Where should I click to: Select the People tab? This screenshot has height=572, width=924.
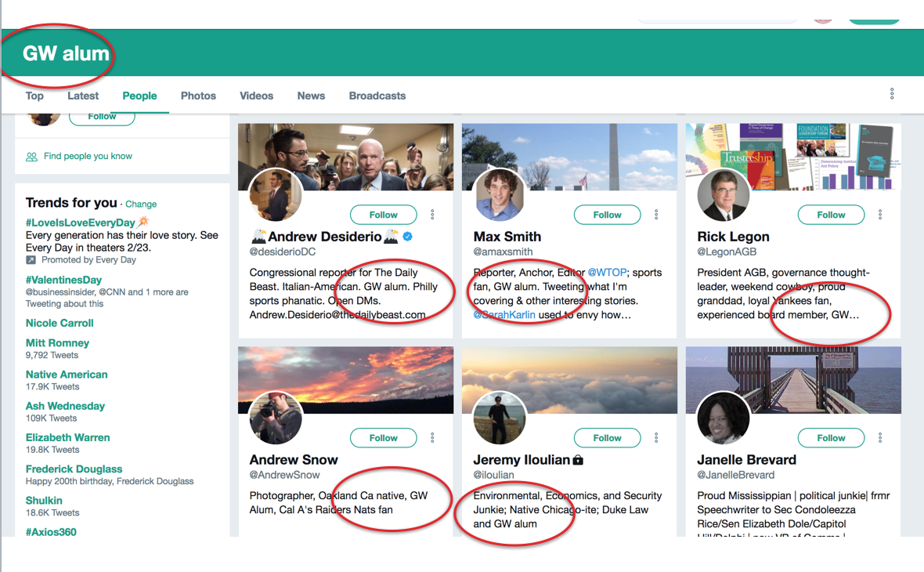point(139,96)
